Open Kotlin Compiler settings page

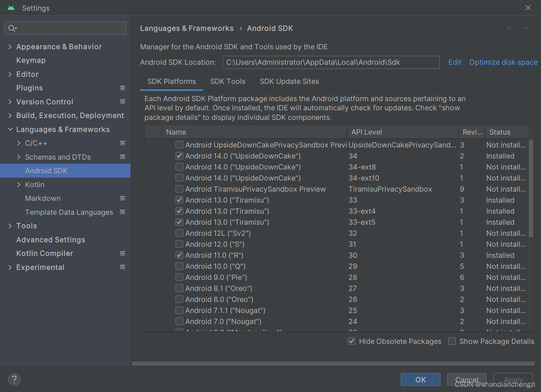coord(44,253)
